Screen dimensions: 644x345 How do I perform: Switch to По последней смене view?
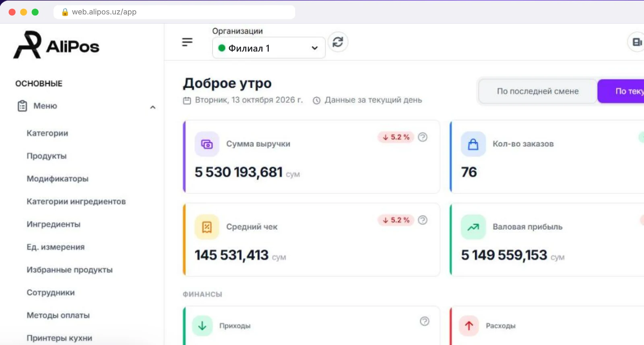pyautogui.click(x=538, y=91)
